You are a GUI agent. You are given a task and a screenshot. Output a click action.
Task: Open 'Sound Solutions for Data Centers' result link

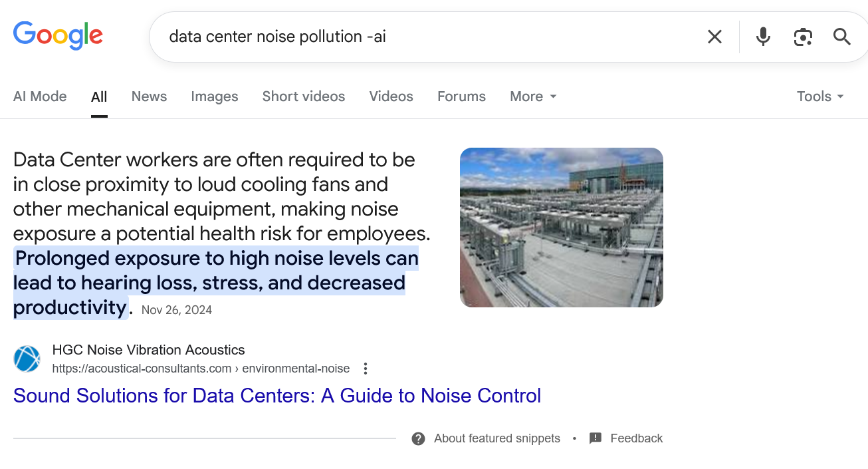277,396
